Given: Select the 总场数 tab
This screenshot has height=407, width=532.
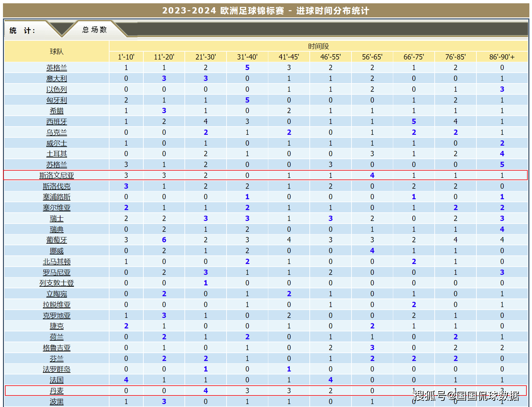Looking at the screenshot, I should click(94, 30).
